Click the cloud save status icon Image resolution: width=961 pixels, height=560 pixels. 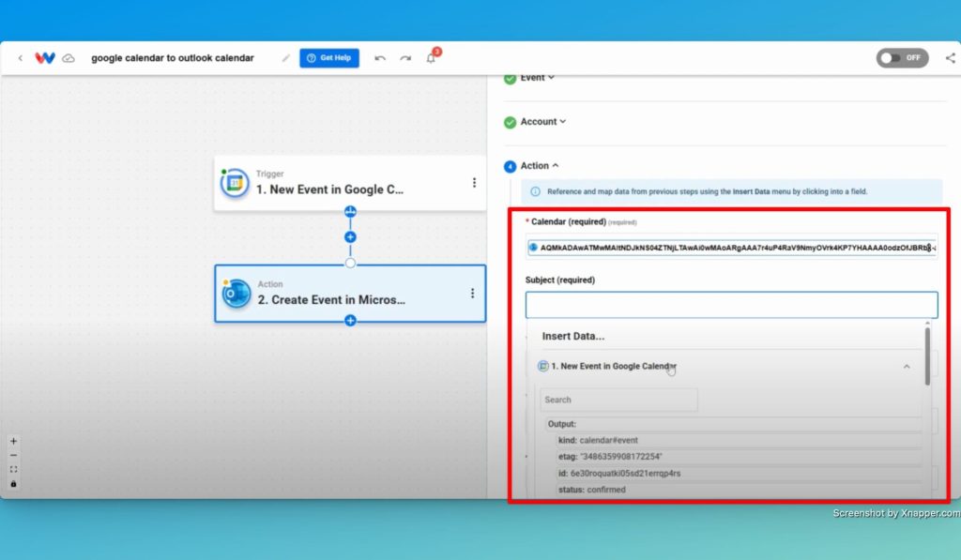point(69,58)
